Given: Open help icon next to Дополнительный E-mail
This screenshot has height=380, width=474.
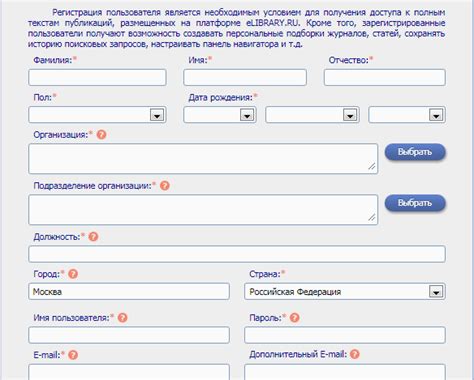Looking at the screenshot, I should [x=355, y=354].
